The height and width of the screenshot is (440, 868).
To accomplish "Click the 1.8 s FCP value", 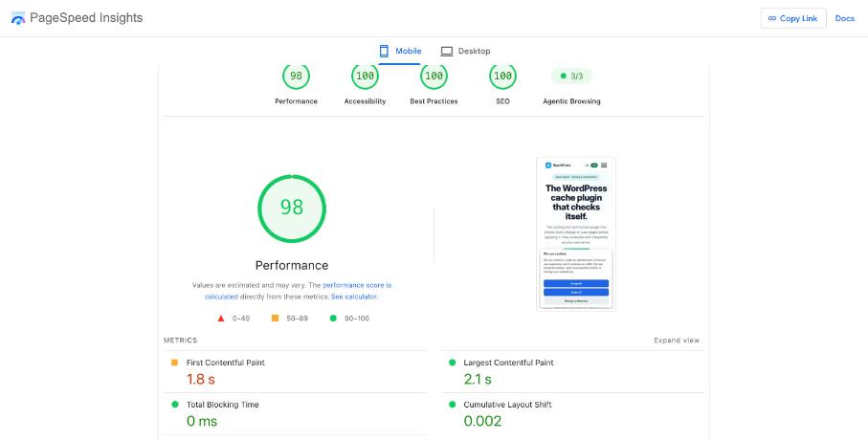I will click(200, 379).
